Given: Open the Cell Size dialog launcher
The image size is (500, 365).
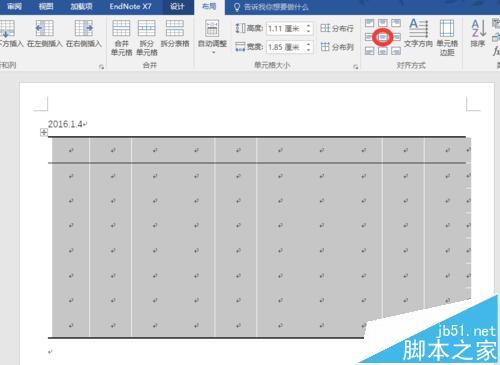Looking at the screenshot, I should 356,67.
